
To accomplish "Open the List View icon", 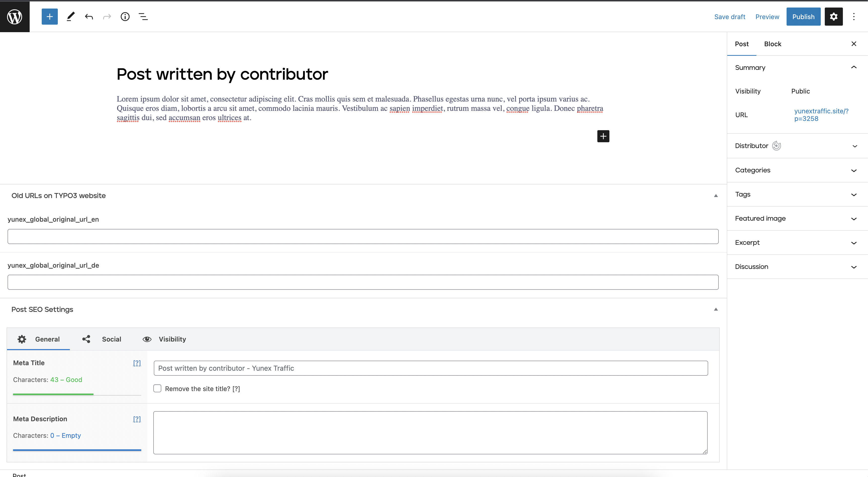I will click(x=143, y=17).
